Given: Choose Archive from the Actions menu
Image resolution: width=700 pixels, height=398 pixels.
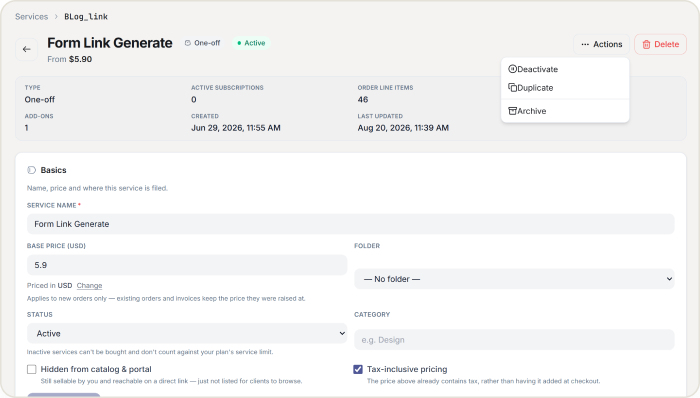Looking at the screenshot, I should [x=565, y=111].
